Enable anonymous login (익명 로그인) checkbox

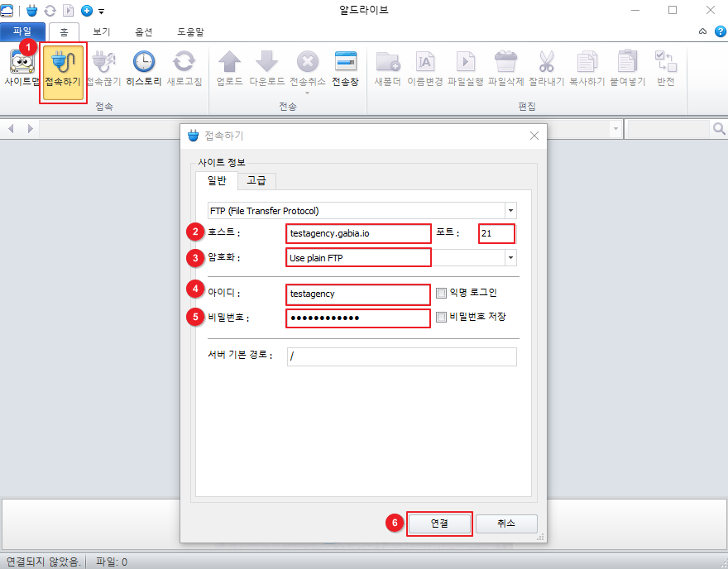(x=441, y=293)
